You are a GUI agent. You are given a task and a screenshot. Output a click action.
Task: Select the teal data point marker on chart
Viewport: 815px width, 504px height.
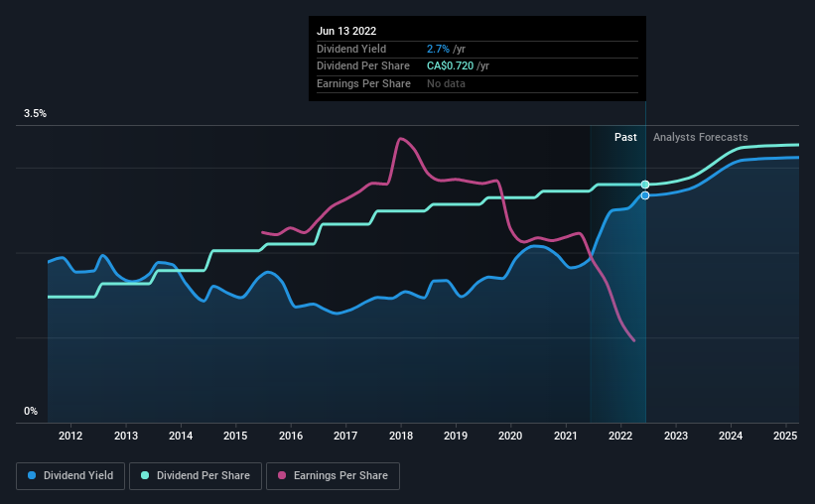pyautogui.click(x=645, y=185)
